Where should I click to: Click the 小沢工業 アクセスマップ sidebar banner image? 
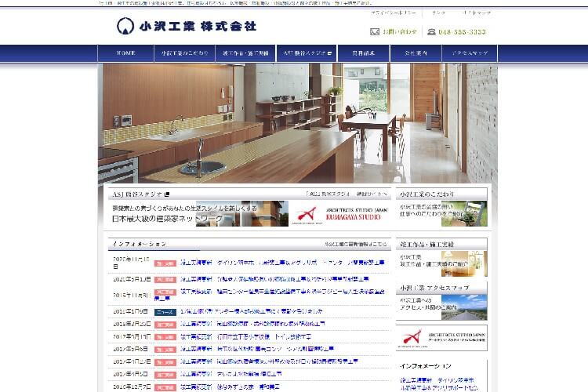[441, 307]
